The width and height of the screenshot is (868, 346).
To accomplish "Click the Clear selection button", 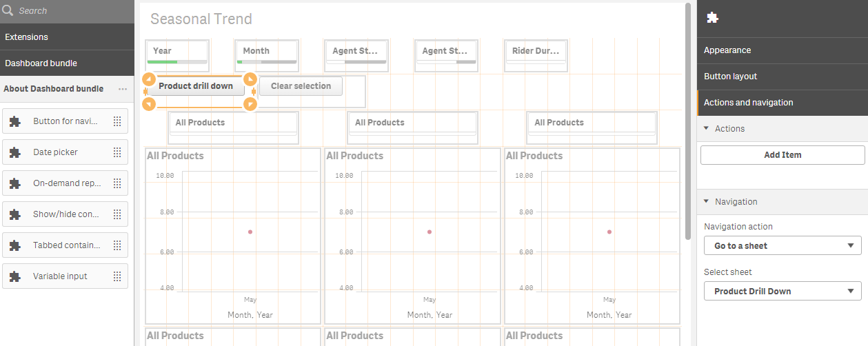I will coord(301,86).
